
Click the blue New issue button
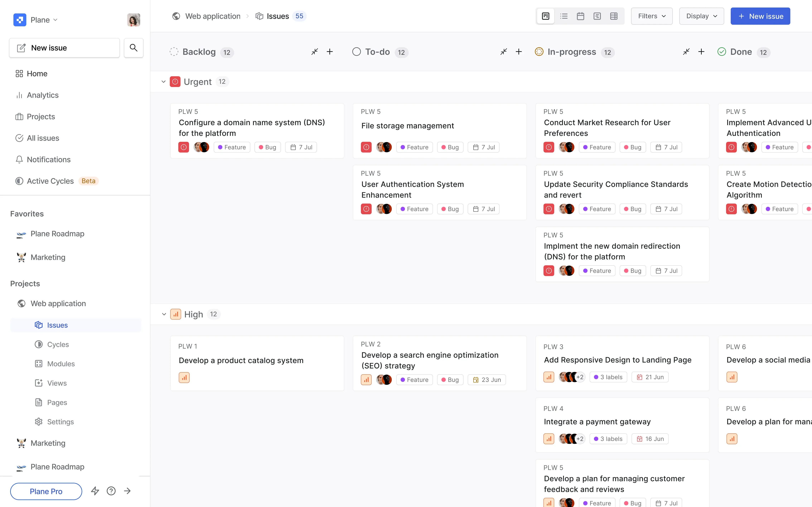click(x=760, y=16)
